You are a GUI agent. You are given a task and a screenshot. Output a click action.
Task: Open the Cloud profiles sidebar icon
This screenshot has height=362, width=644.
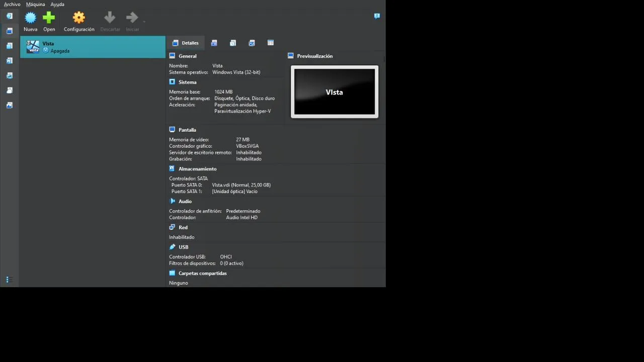pyautogui.click(x=9, y=90)
